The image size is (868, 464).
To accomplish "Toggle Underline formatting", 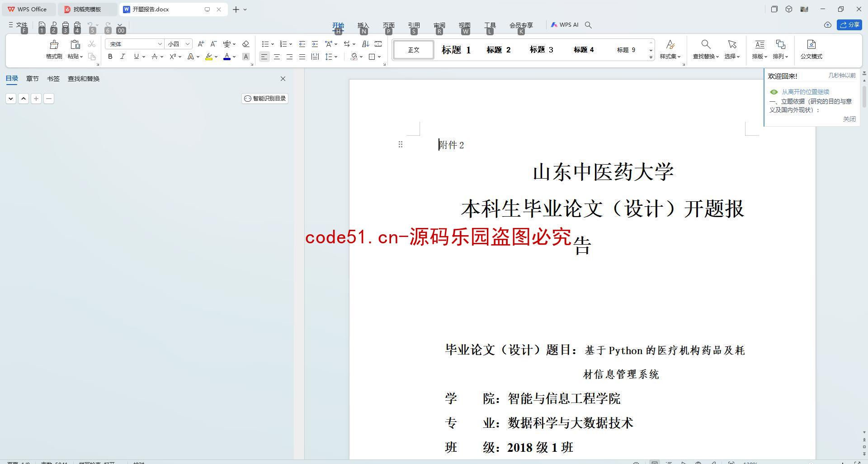I will pos(136,57).
